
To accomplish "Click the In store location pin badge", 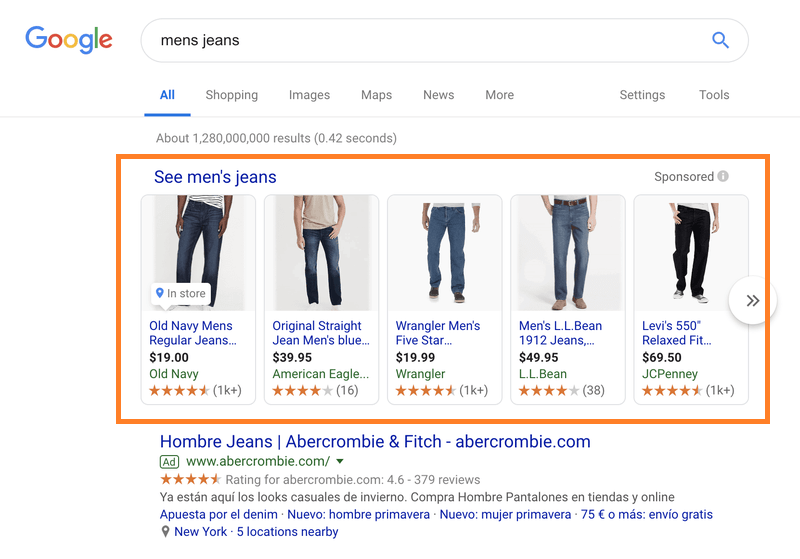I will pyautogui.click(x=181, y=293).
